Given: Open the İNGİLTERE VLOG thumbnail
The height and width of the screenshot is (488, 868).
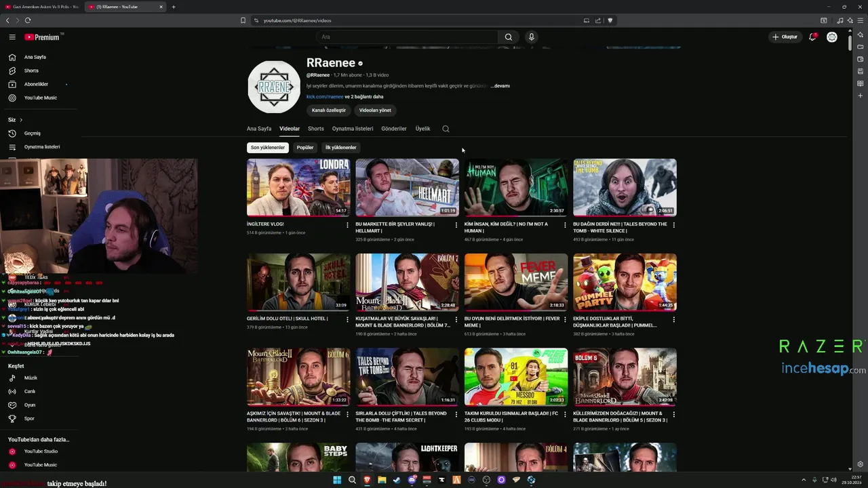Looking at the screenshot, I should (298, 188).
